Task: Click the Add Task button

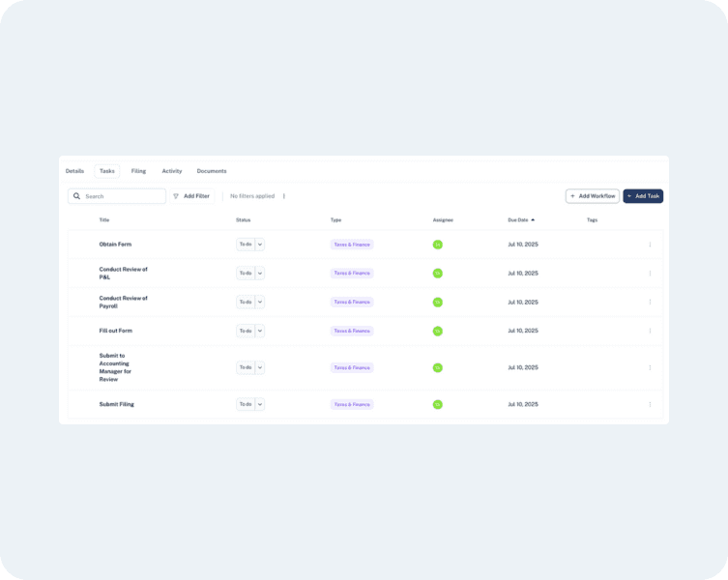Action: tap(643, 196)
